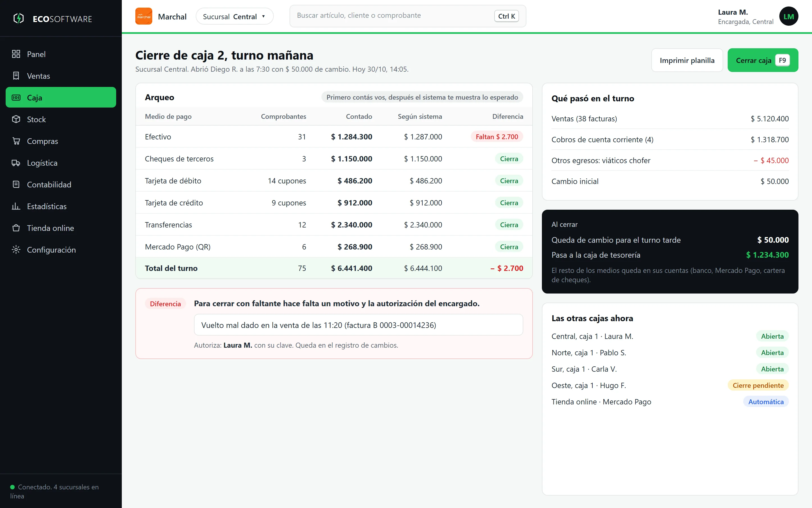Viewport: 812px width, 508px height.
Task: Focus the article, client, or receipt search field
Action: click(408, 16)
